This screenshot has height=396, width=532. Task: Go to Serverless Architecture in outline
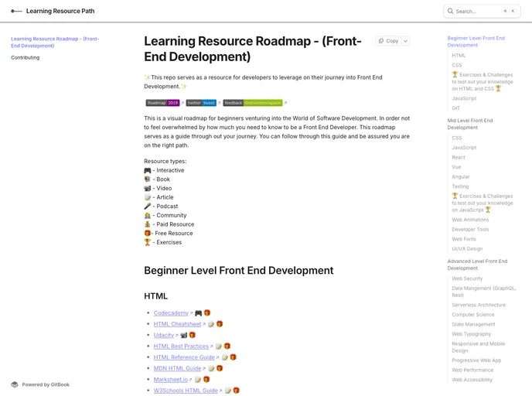point(479,305)
